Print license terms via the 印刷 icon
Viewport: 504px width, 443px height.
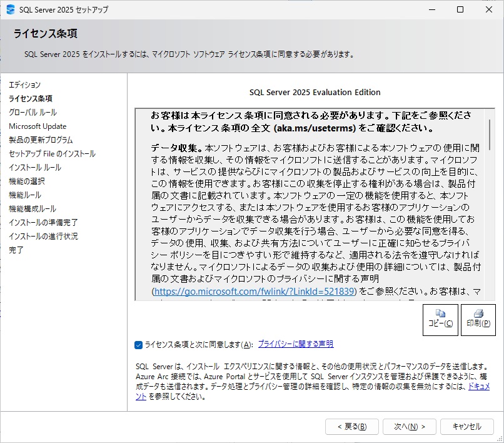477,320
